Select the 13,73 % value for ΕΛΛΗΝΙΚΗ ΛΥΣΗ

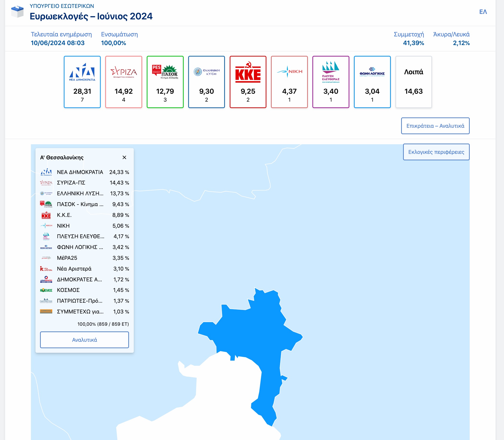tap(120, 193)
